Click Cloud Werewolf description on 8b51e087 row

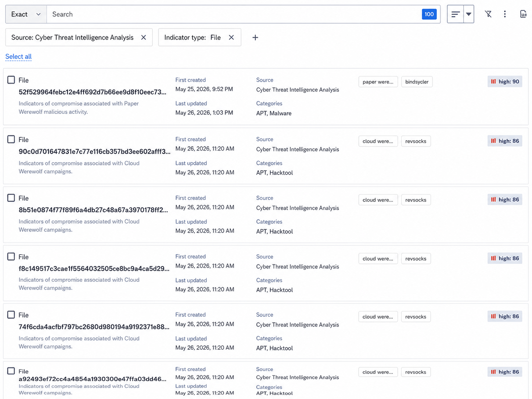pyautogui.click(x=79, y=226)
